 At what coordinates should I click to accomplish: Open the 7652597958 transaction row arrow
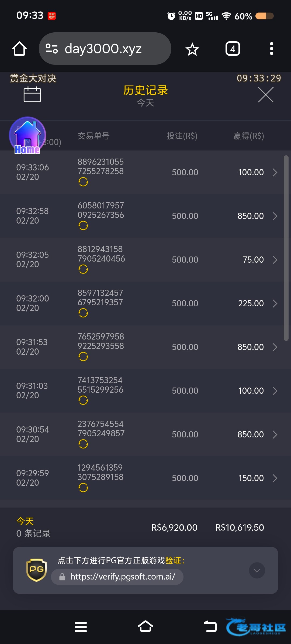(x=275, y=347)
